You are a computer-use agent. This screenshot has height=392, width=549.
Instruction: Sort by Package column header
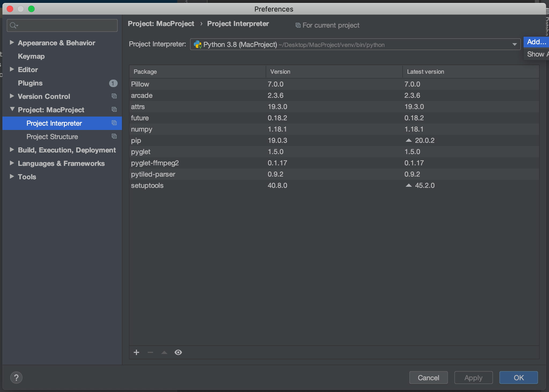click(x=198, y=72)
